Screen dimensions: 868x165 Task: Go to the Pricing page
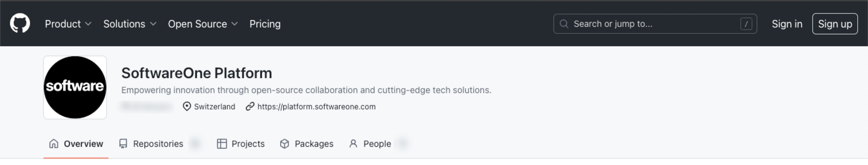click(x=265, y=24)
